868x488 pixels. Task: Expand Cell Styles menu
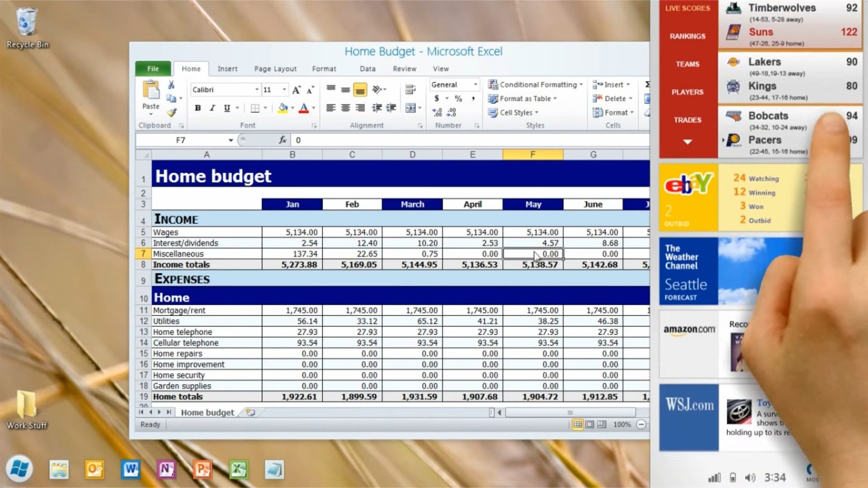pyautogui.click(x=513, y=113)
